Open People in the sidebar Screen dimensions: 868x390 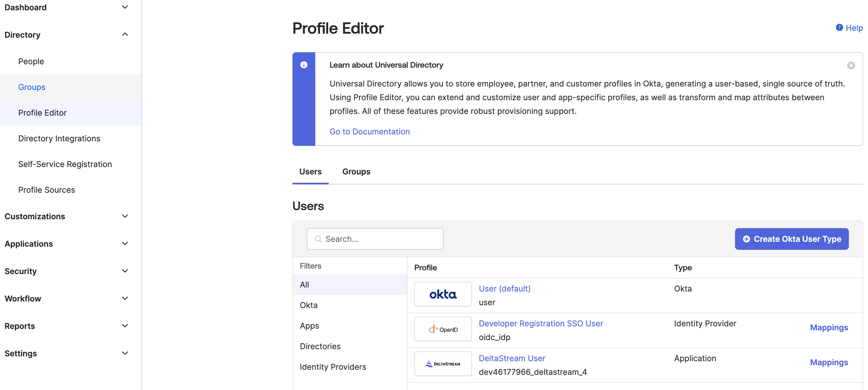31,61
